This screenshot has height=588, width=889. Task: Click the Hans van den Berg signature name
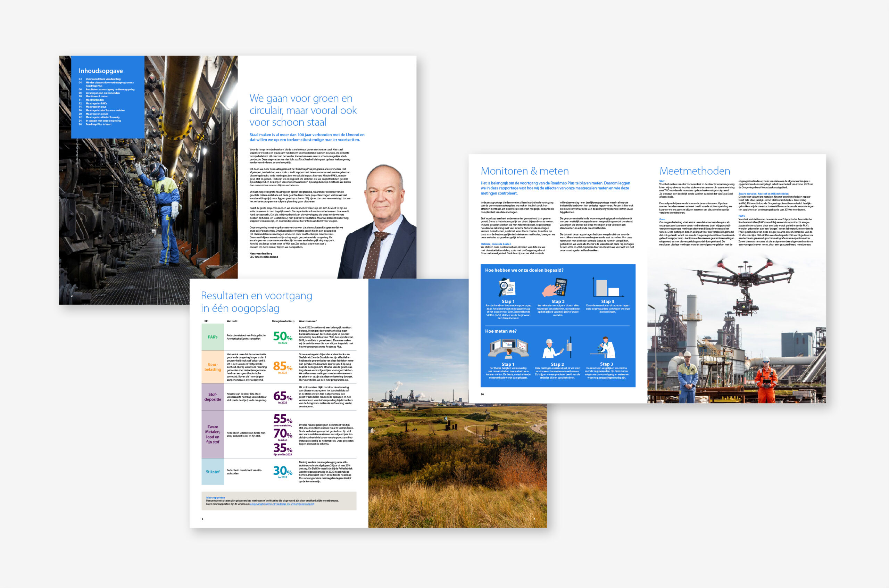click(261, 254)
